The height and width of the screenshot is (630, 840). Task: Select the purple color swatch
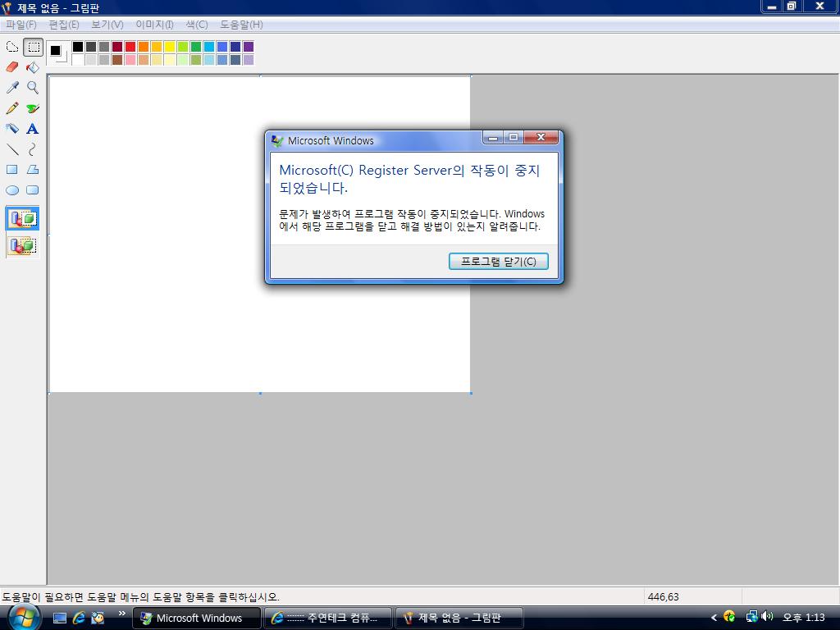[249, 47]
